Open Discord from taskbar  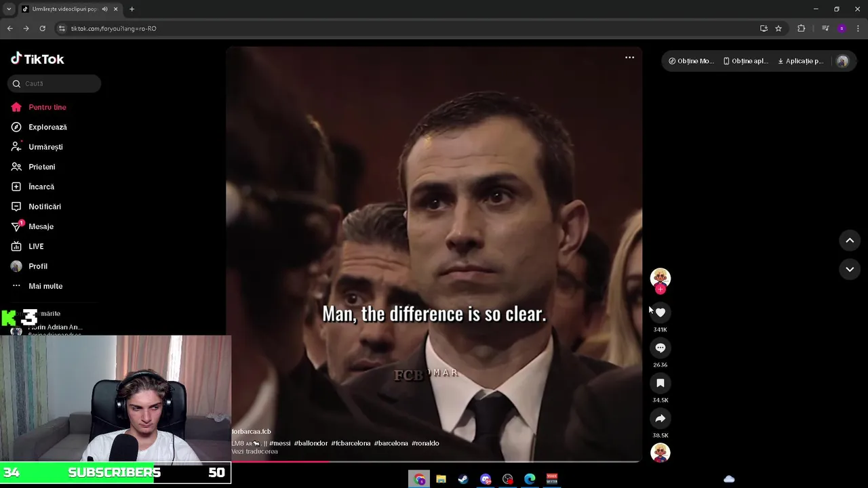[486, 479]
